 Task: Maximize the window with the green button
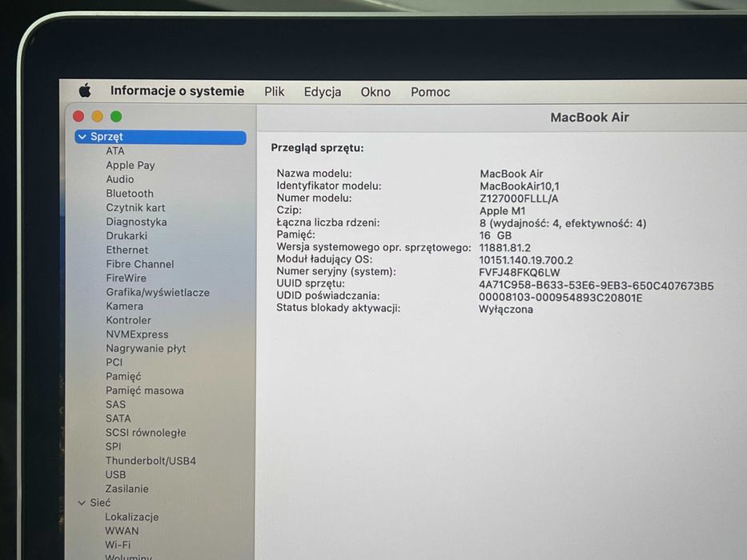116,116
